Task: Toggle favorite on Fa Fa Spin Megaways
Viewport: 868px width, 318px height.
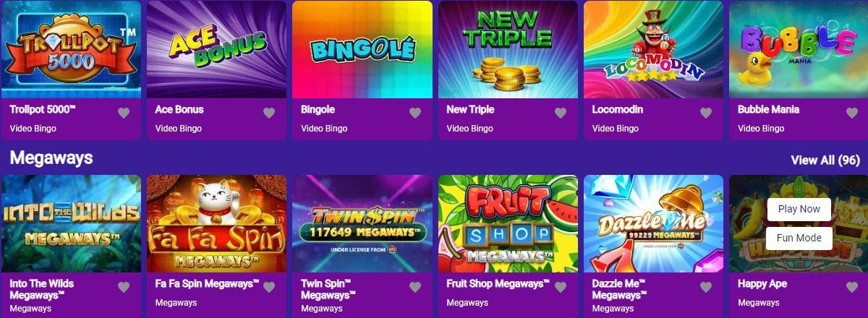Action: tap(269, 287)
